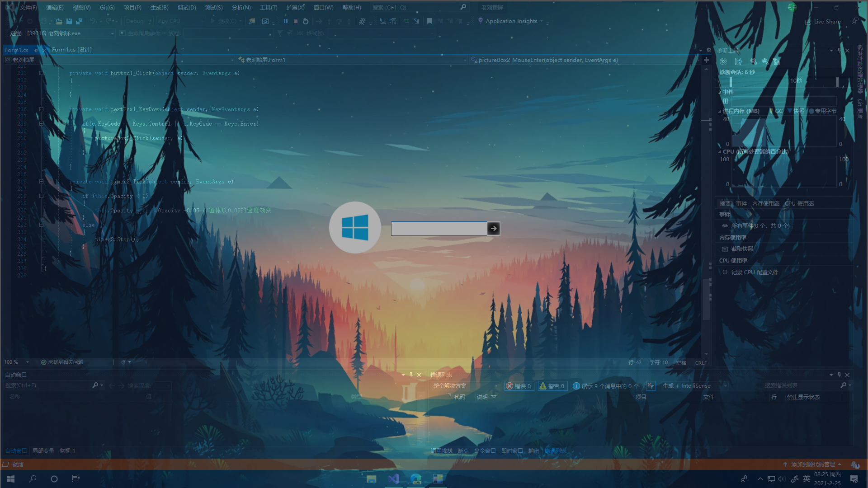The height and width of the screenshot is (488, 868).
Task: Click the 截取快照 take snapshot link
Action: [x=742, y=249]
